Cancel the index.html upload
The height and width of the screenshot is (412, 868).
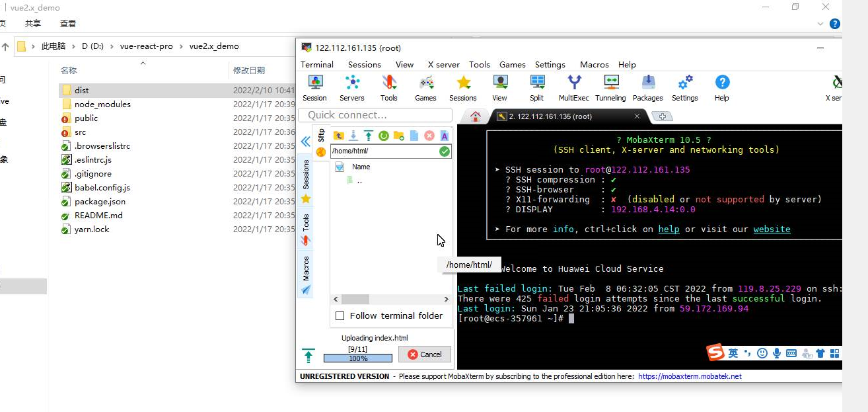point(425,354)
